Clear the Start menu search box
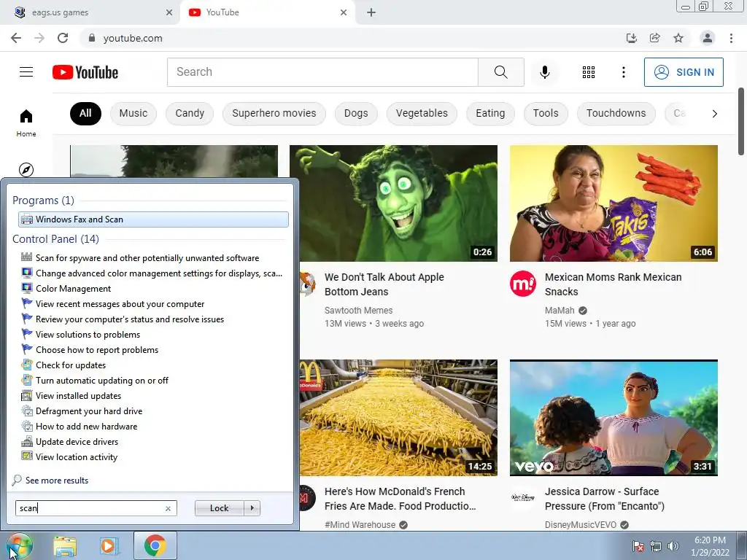The image size is (747, 560). [168, 508]
